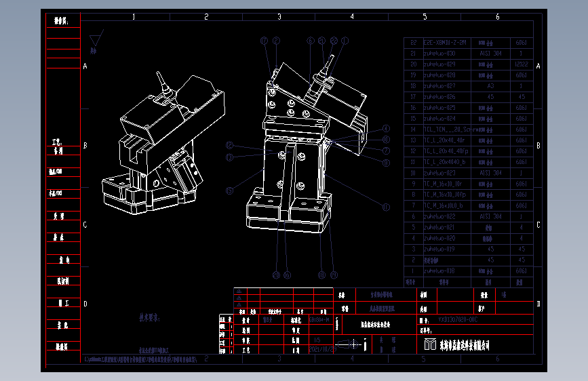This screenshot has height=381, width=588.
Task: Select part balloon 6 above the sensor
Action: [x=310, y=41]
